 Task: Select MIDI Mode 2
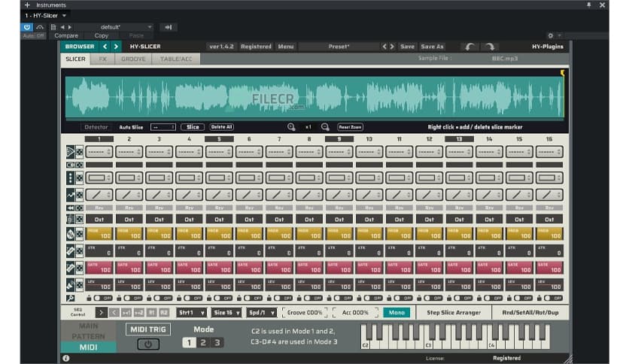[x=203, y=343]
